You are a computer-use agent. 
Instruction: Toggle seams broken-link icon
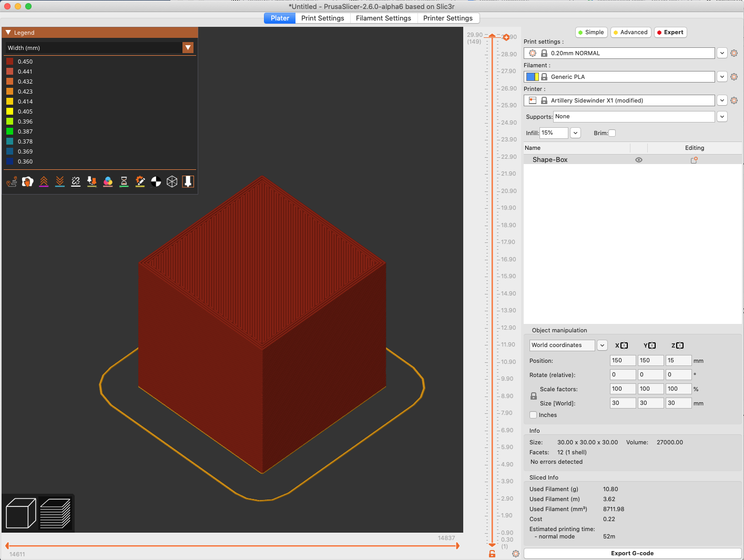(x=76, y=181)
